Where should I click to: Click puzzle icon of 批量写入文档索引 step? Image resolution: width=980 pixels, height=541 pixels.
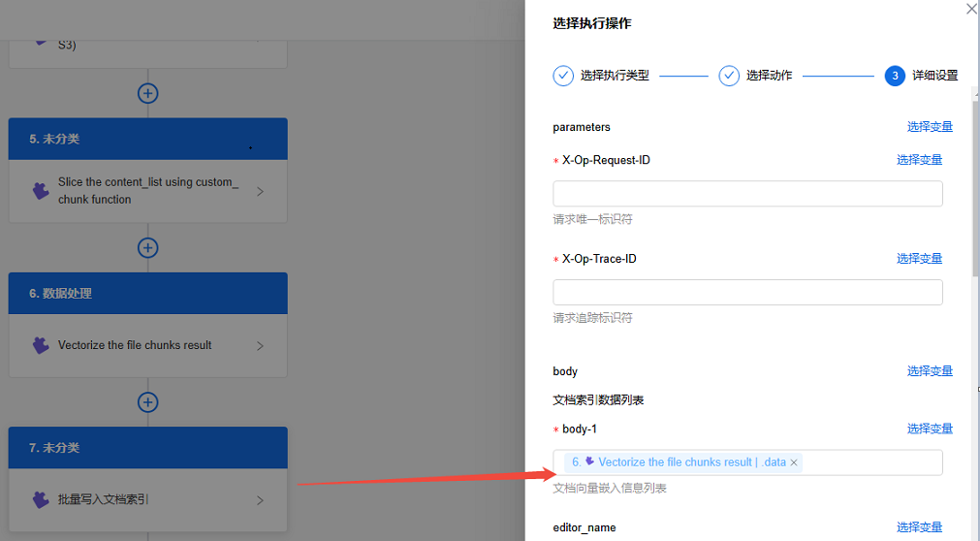pyautogui.click(x=41, y=499)
